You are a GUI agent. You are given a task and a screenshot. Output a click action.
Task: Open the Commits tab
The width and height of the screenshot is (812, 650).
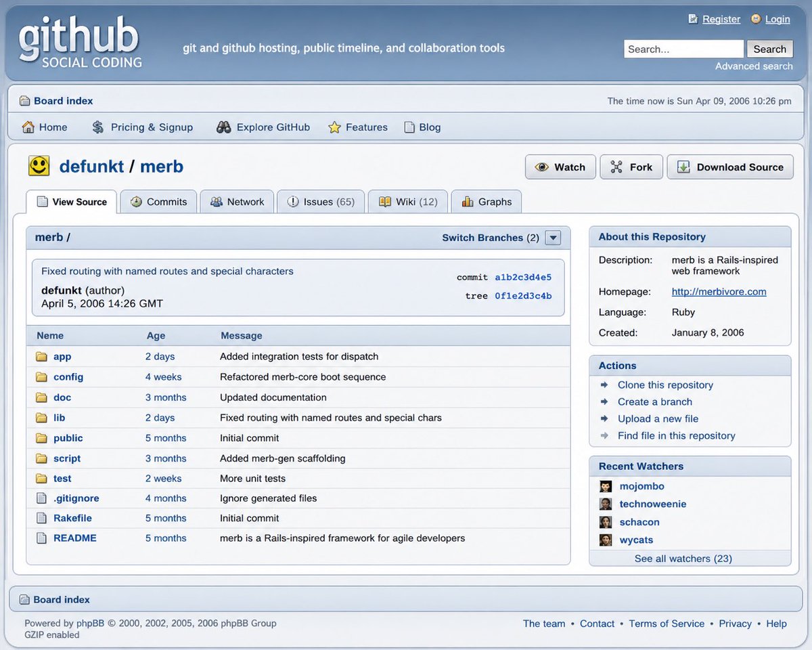coord(158,202)
